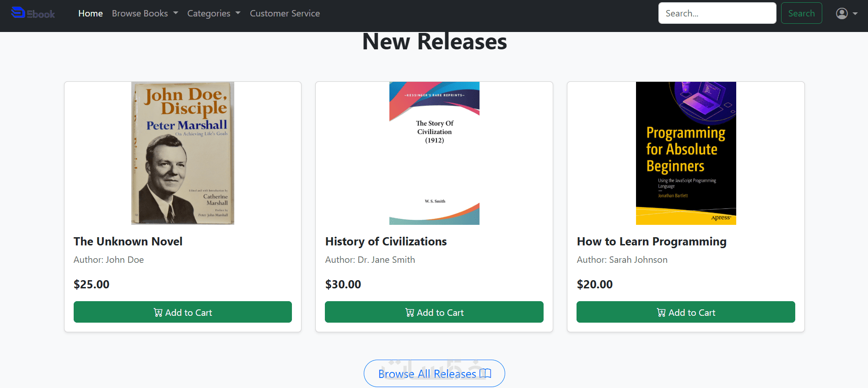Screen dimensions: 868x388
Task: Open the account dropdown caret
Action: point(855,13)
